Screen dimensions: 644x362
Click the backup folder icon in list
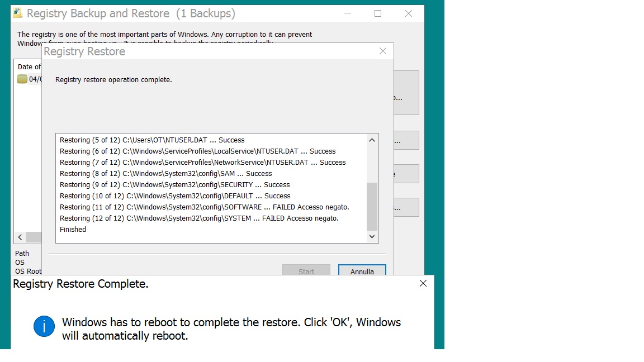point(22,79)
